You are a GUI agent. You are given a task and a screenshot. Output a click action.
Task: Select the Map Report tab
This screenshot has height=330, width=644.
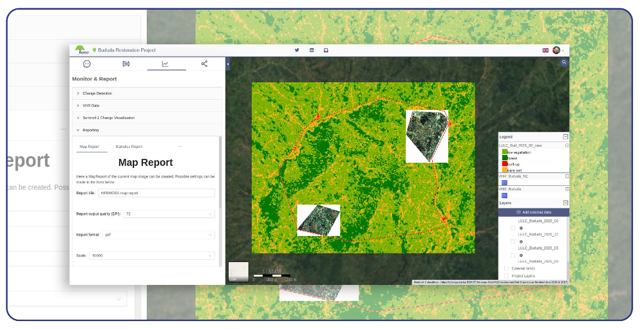pos(89,147)
